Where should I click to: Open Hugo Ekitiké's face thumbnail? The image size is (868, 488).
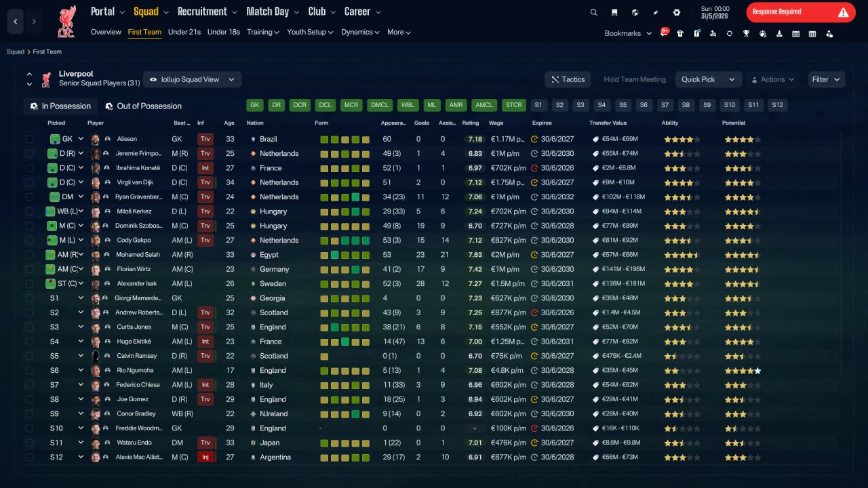pyautogui.click(x=96, y=342)
